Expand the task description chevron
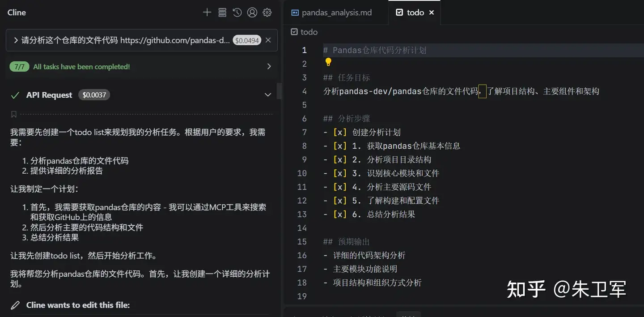The width and height of the screenshot is (644, 317). coord(16,40)
